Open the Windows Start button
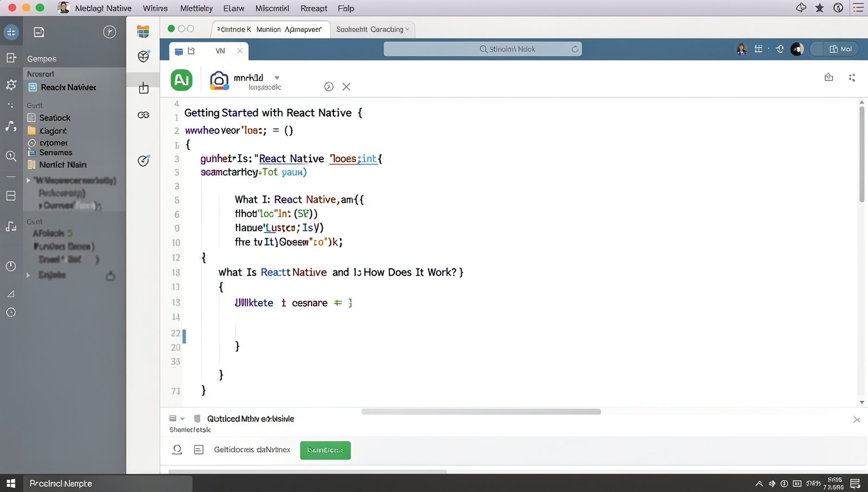The image size is (868, 492). 11,483
